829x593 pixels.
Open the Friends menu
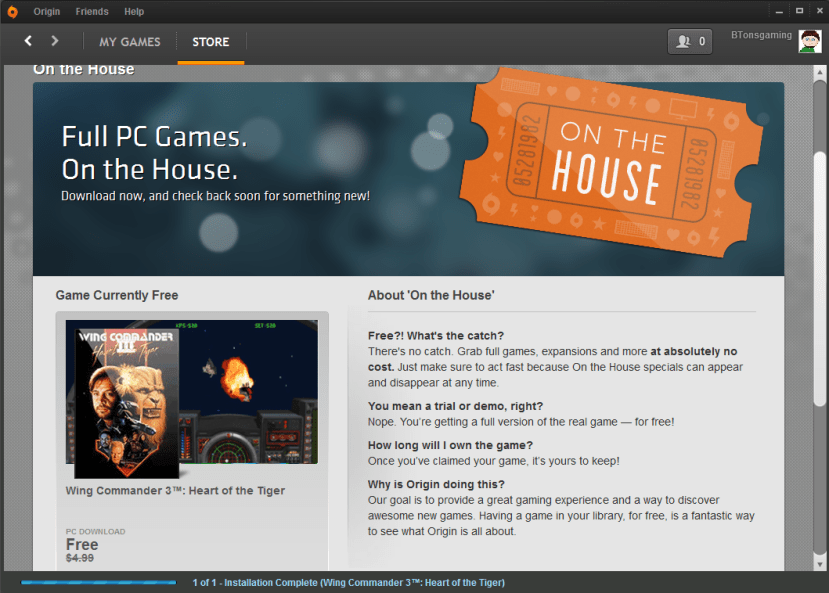[91, 11]
